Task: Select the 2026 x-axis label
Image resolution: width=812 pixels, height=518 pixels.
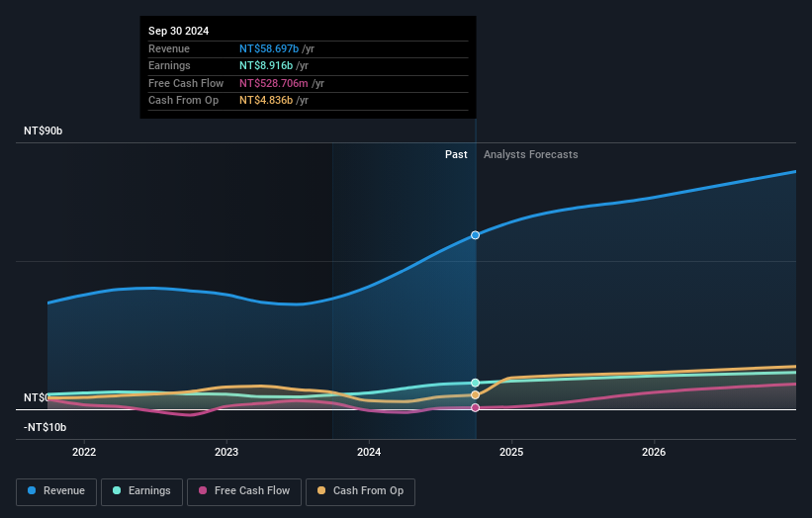Action: pos(654,452)
